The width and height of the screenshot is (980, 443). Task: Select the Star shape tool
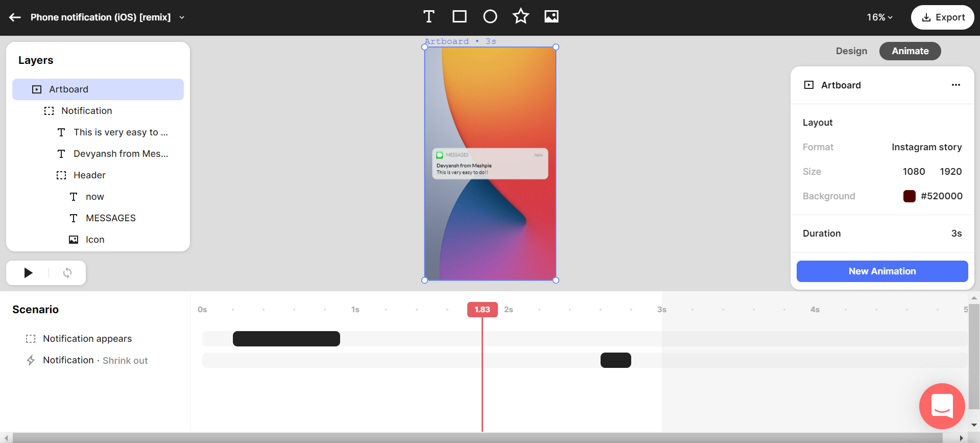[x=521, y=16]
